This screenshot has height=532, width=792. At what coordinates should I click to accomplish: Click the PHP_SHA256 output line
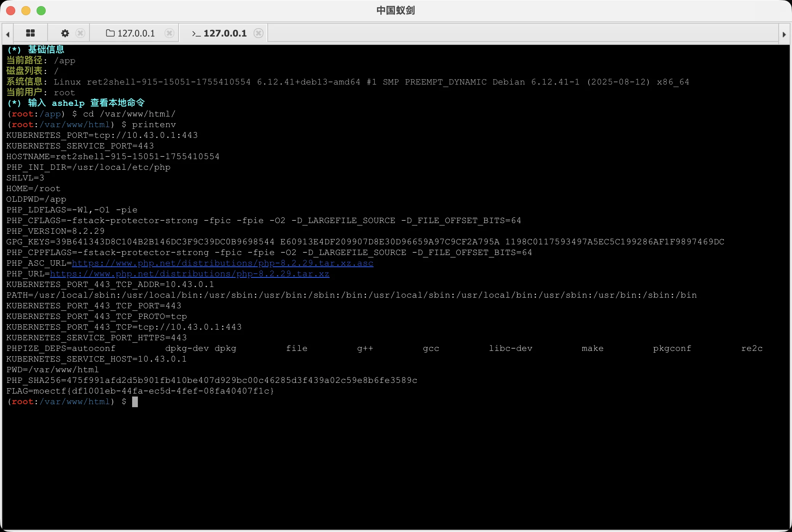(x=212, y=380)
